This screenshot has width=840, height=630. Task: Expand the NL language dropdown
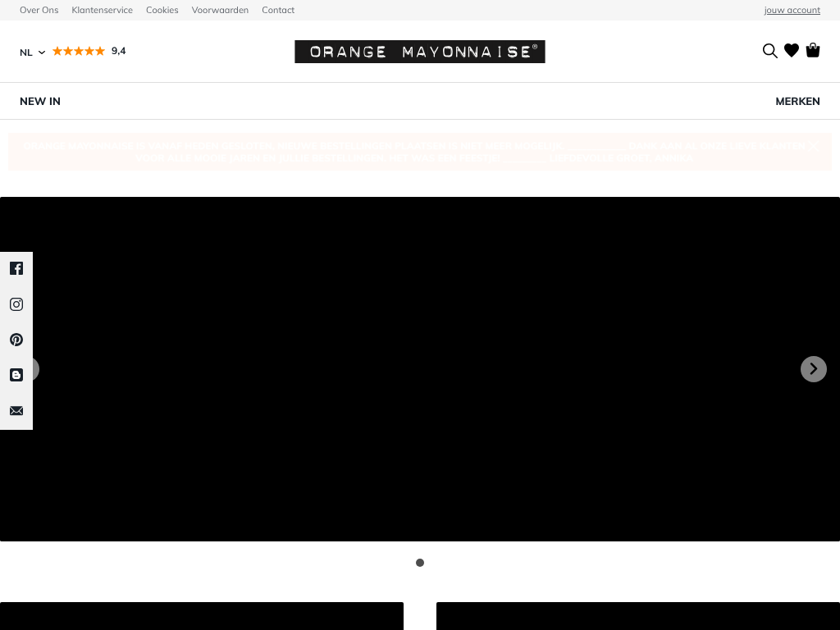(32, 52)
